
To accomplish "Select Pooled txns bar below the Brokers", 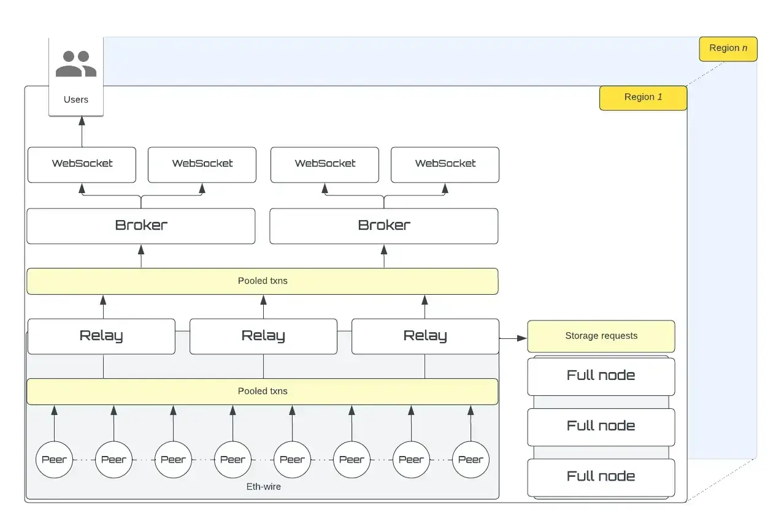I will click(263, 281).
